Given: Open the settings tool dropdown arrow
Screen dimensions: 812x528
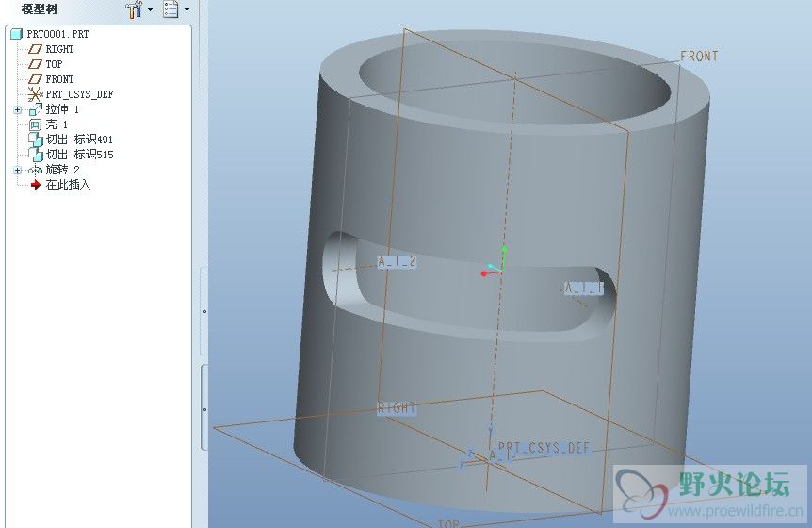Looking at the screenshot, I should click(150, 9).
